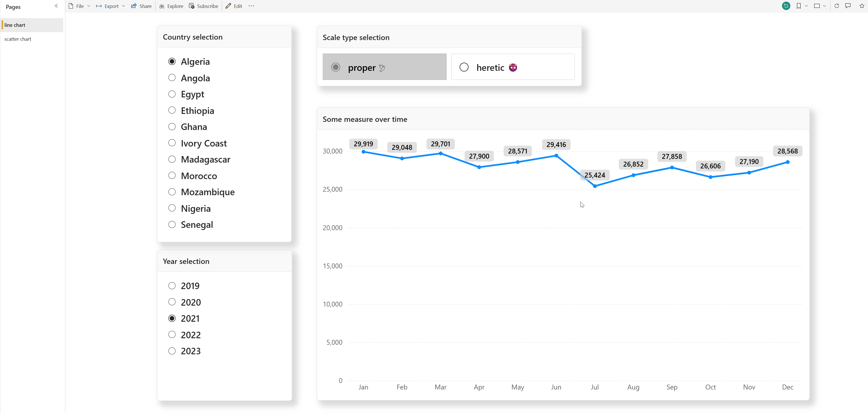The height and width of the screenshot is (413, 868).
Task: Open Edit mode with the pencil icon
Action: (233, 6)
